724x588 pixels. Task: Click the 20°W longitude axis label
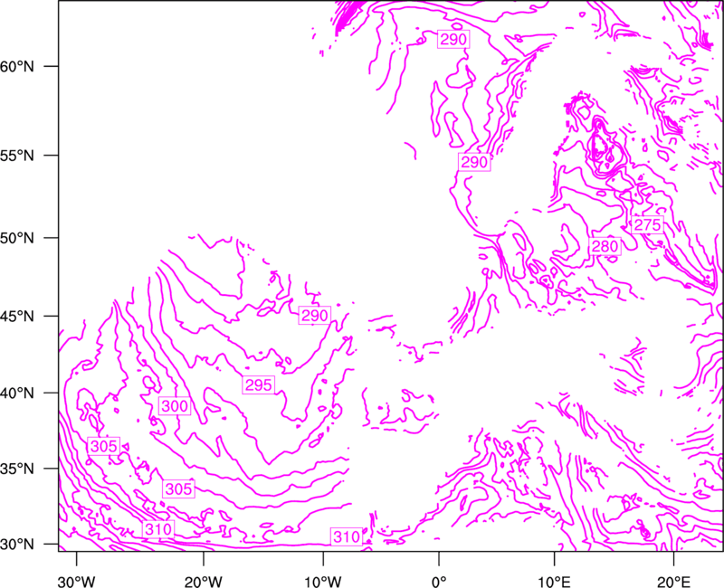tap(204, 582)
